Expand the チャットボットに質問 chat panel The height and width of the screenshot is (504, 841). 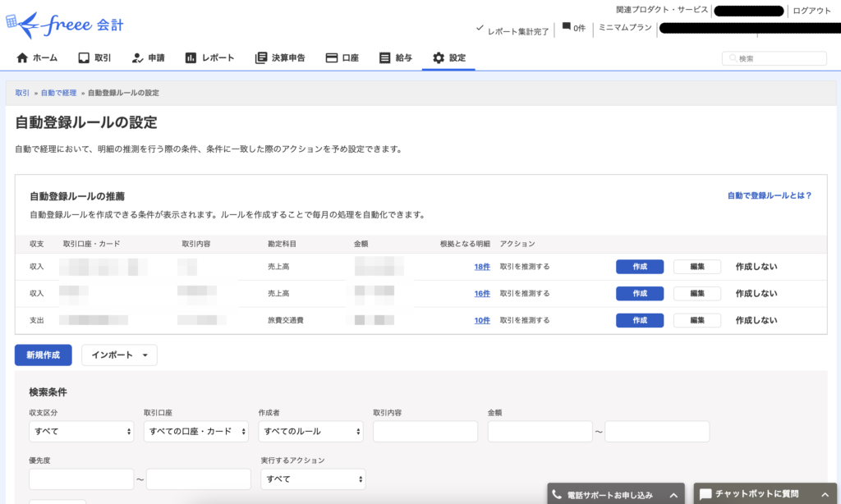[767, 494]
